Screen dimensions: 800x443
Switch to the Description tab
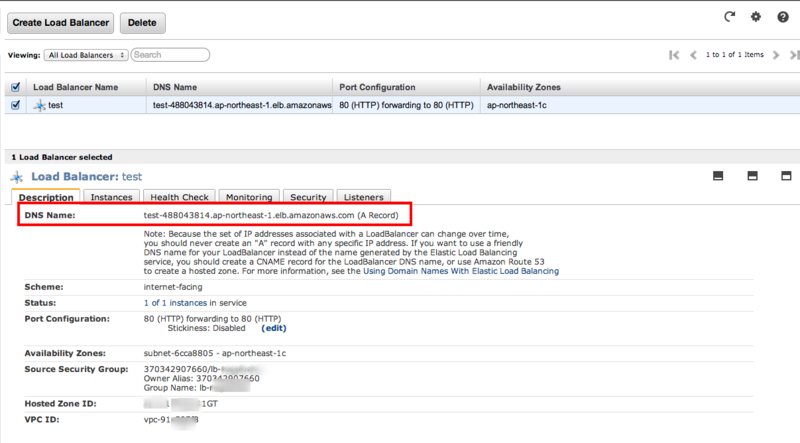coord(46,197)
